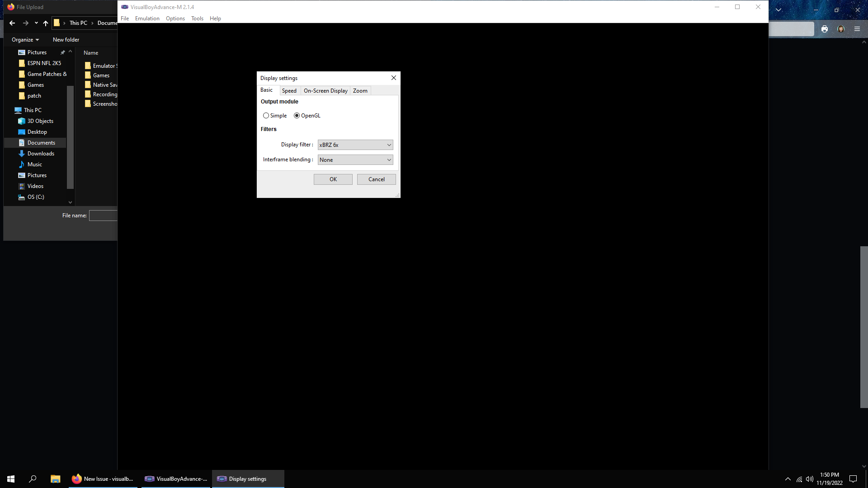The image size is (868, 488).
Task: Open the Emulation menu
Action: (147, 19)
